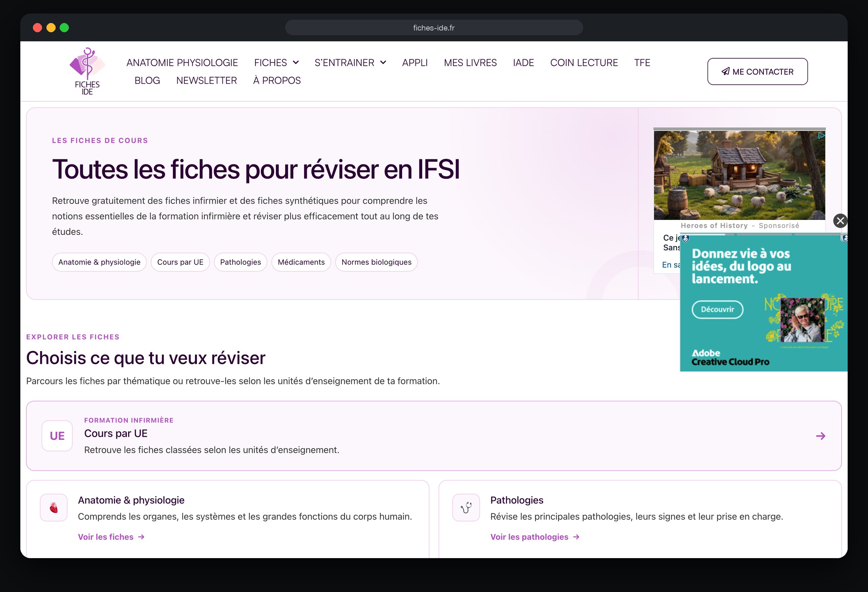Screen dimensions: 868x592
Task: Open the TFE menu item
Action: click(x=642, y=62)
